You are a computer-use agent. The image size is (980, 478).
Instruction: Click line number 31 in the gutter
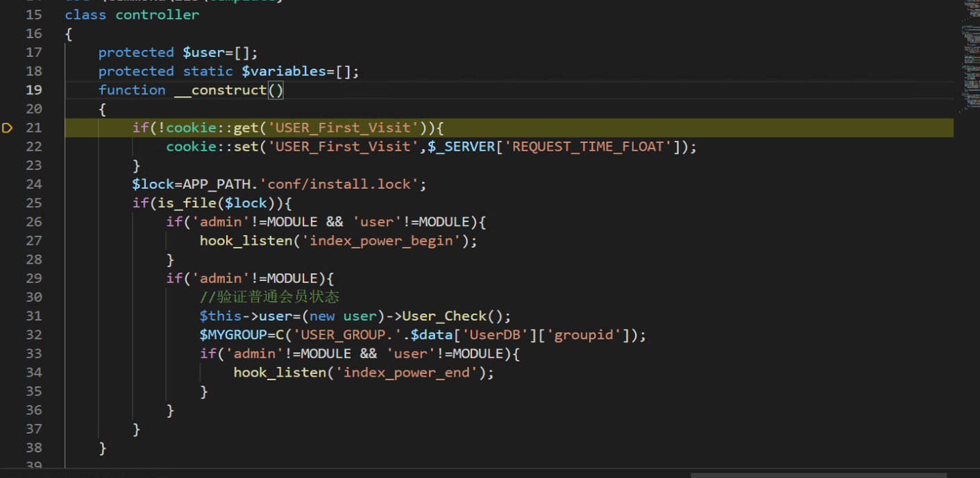click(33, 316)
